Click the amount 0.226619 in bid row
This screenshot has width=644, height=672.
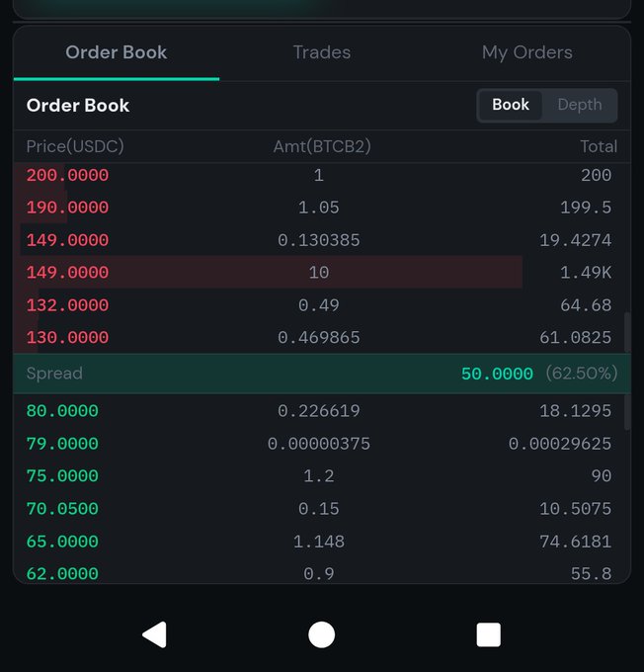coord(319,411)
